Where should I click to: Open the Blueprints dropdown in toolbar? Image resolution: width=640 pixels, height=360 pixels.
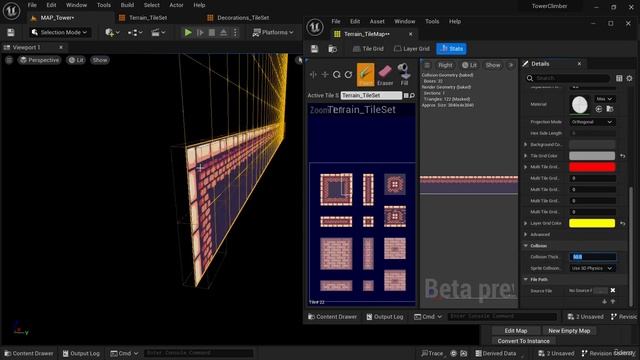(x=135, y=32)
